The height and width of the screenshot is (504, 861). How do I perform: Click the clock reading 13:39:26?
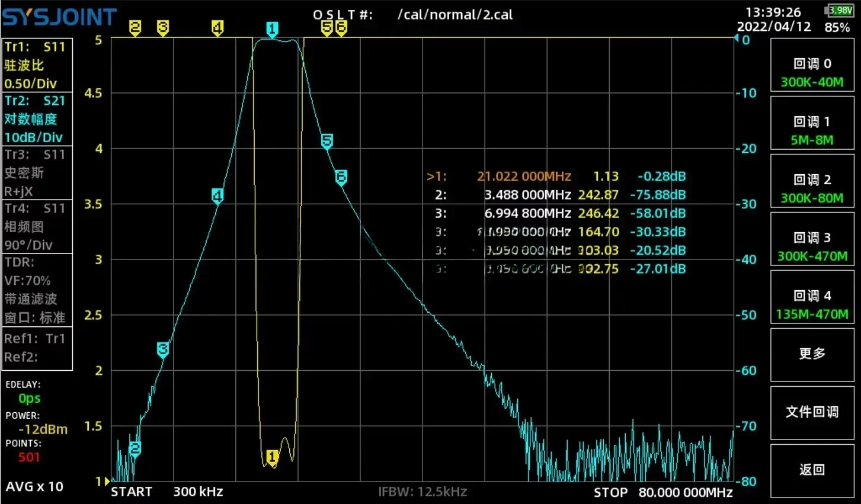point(773,12)
